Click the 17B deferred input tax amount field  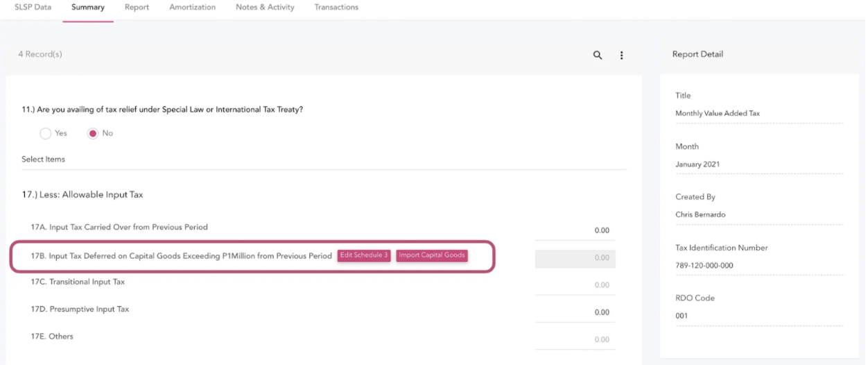point(575,258)
